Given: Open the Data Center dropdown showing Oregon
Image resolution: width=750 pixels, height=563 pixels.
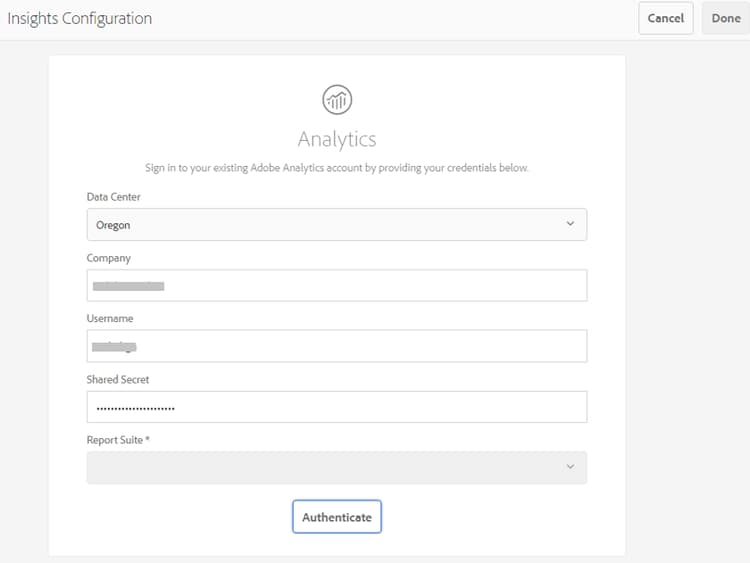Looking at the screenshot, I should [337, 224].
